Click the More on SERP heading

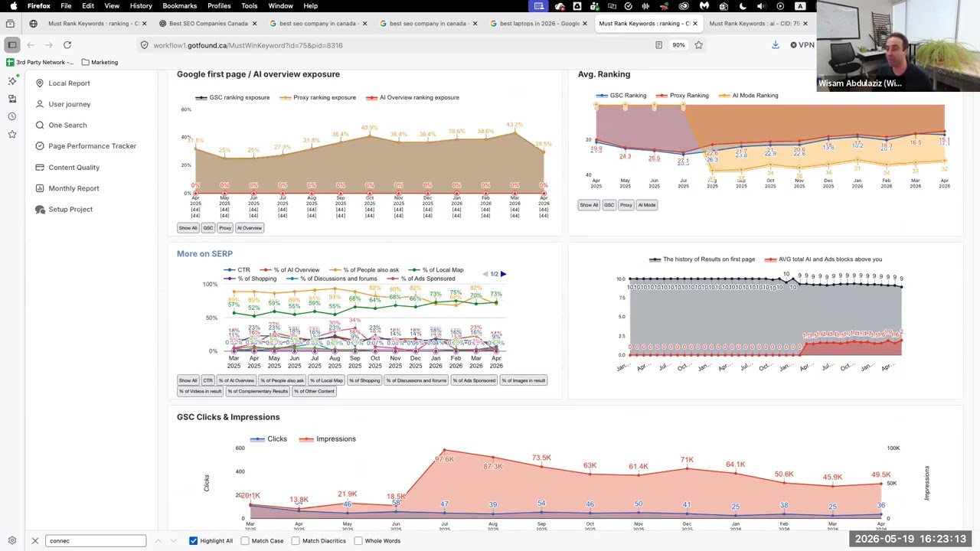pos(204,253)
